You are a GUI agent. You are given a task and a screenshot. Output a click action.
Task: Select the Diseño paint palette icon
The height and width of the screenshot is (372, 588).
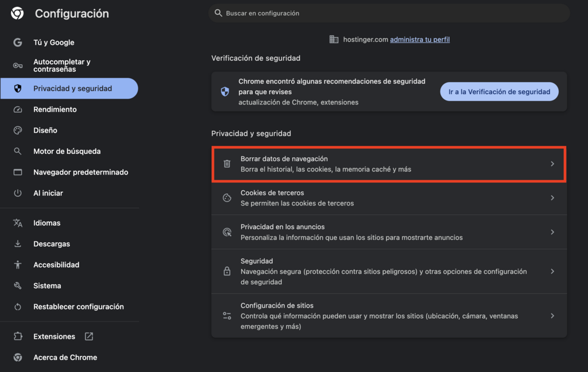(17, 130)
